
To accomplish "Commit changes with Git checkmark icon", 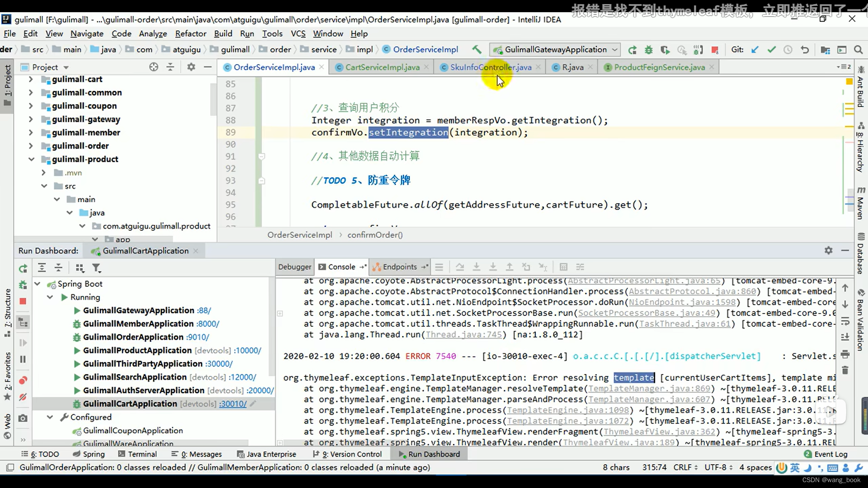I will tap(772, 50).
